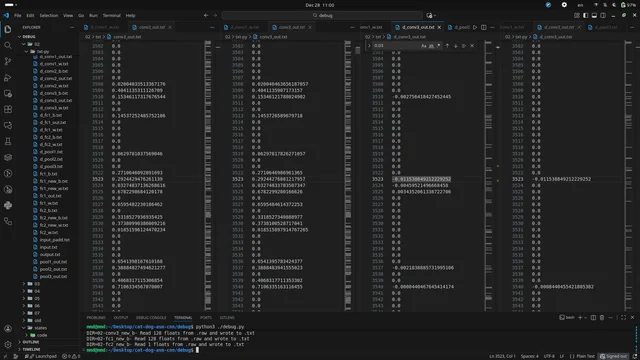Expand the OUTLINE section
Image resolution: width=640 pixels, height=360 pixels.
pos(31,342)
